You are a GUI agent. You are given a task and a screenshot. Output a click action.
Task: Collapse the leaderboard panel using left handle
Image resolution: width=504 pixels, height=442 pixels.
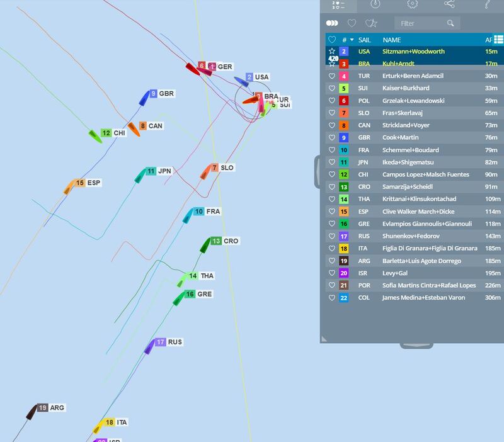click(x=318, y=170)
